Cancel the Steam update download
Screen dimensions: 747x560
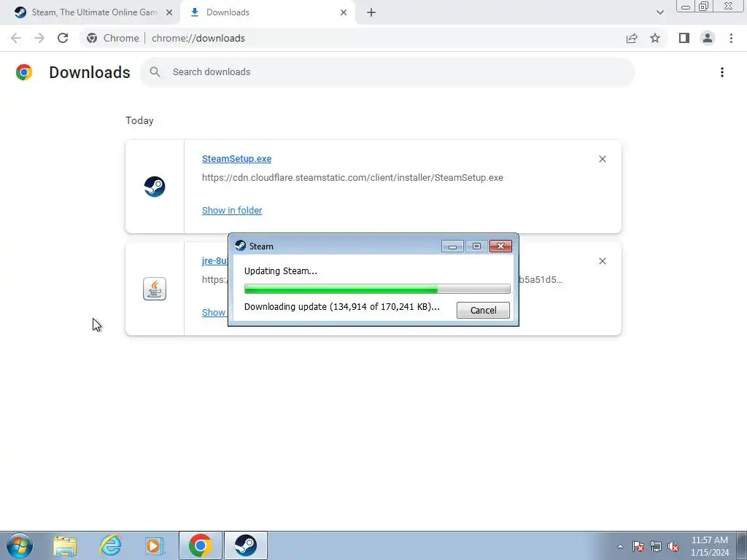coord(483,310)
